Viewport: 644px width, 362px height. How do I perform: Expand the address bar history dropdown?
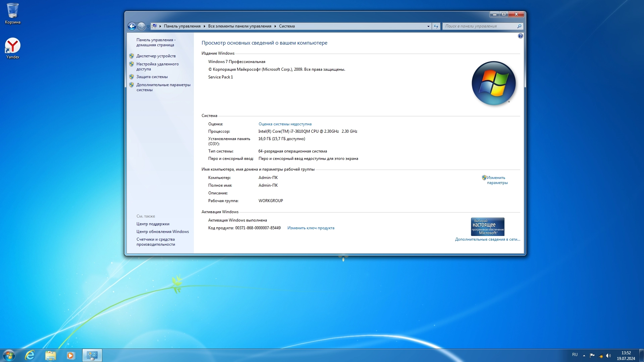(x=428, y=26)
